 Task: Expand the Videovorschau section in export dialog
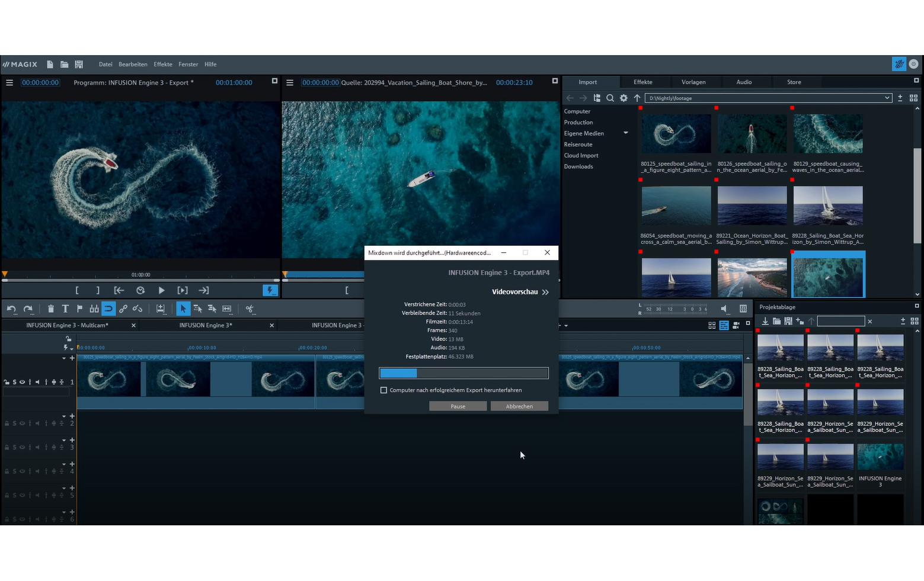pyautogui.click(x=545, y=292)
